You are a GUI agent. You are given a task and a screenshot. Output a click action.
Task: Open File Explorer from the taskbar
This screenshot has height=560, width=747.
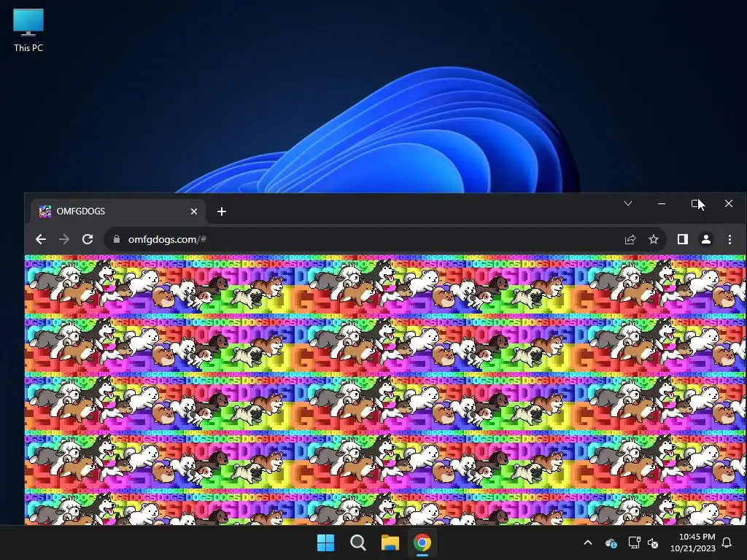point(390,542)
